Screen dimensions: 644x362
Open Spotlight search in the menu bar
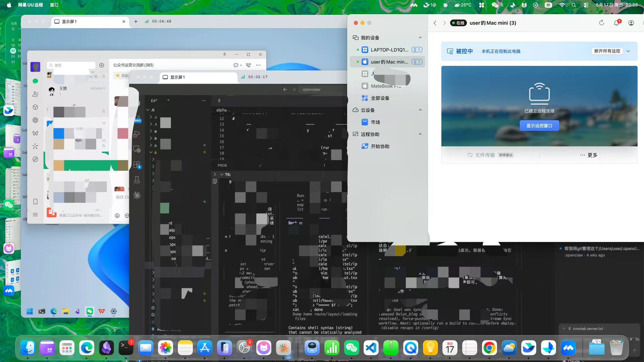[x=574, y=5]
